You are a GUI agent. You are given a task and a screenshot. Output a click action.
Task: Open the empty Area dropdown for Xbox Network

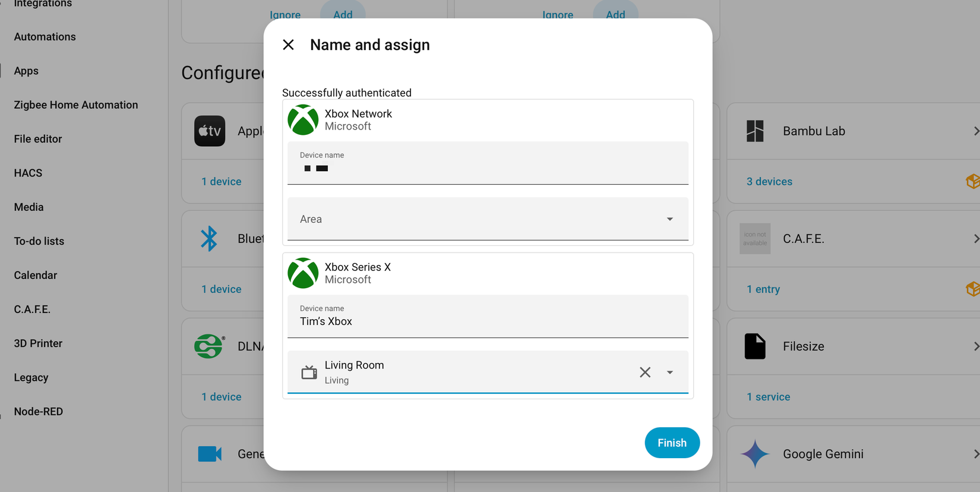point(488,219)
